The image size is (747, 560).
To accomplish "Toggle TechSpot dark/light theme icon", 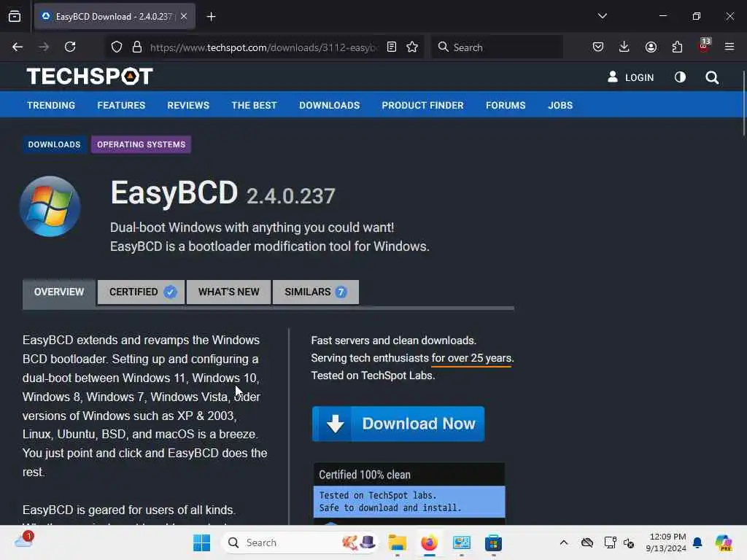I will 680,77.
